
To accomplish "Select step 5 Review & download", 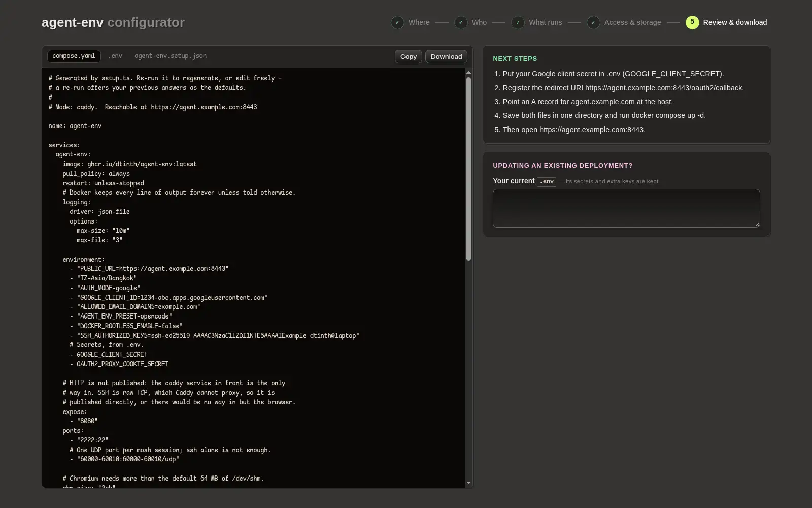I will [726, 22].
